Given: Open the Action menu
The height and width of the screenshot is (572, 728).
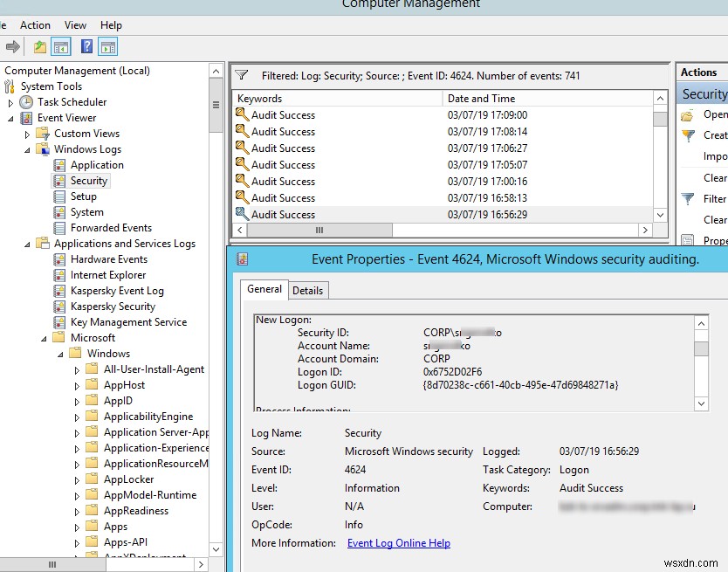Looking at the screenshot, I should (35, 24).
